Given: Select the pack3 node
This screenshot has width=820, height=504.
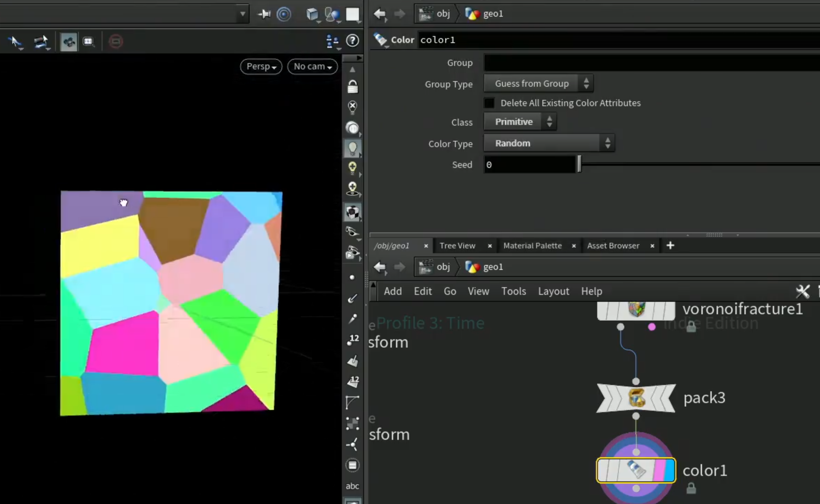Looking at the screenshot, I should coord(636,398).
